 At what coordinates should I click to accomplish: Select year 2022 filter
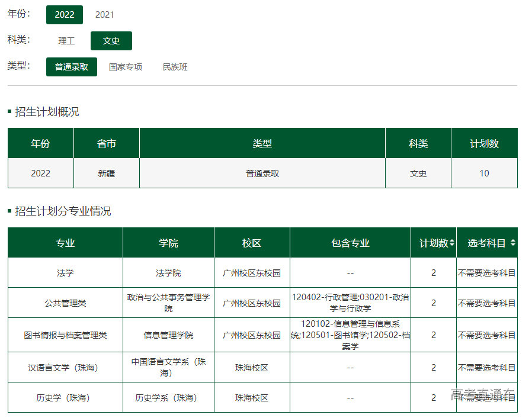[65, 15]
